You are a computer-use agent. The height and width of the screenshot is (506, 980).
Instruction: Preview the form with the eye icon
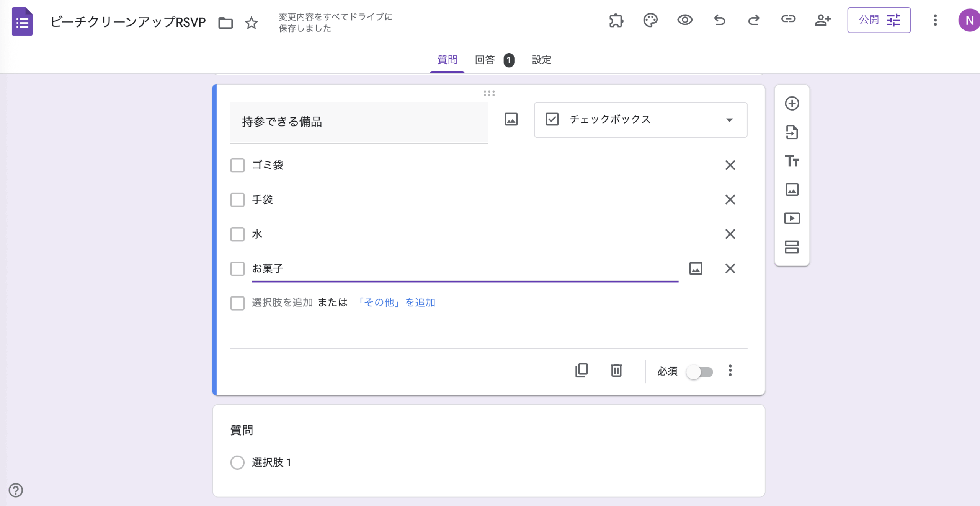coord(684,20)
